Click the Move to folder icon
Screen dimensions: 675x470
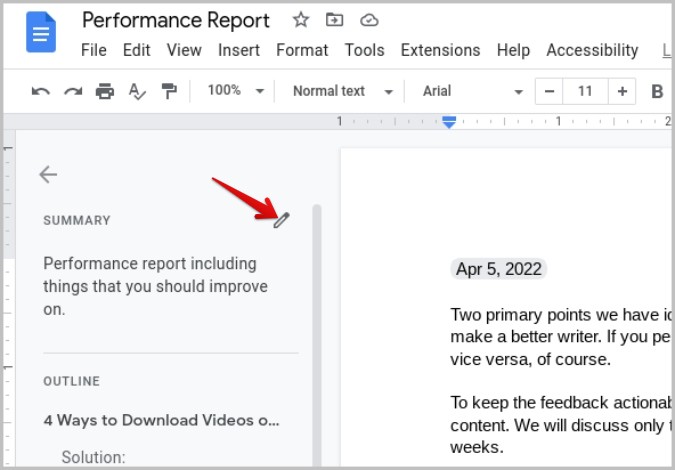(334, 20)
